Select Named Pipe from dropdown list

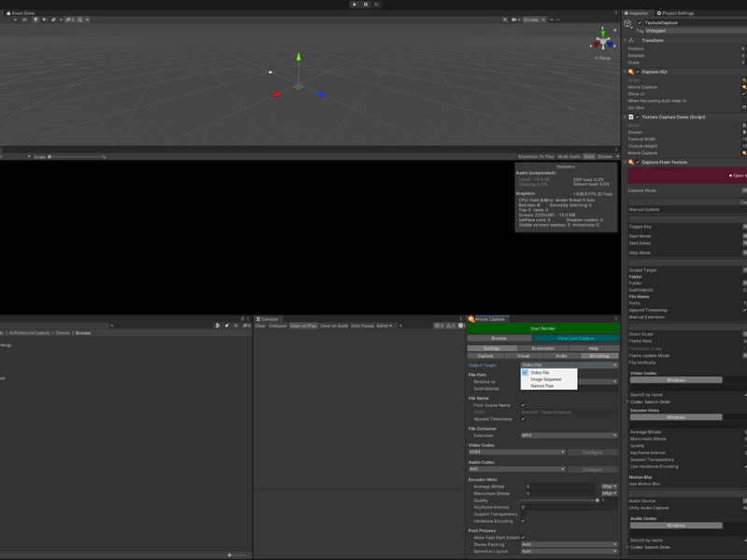[x=549, y=386]
